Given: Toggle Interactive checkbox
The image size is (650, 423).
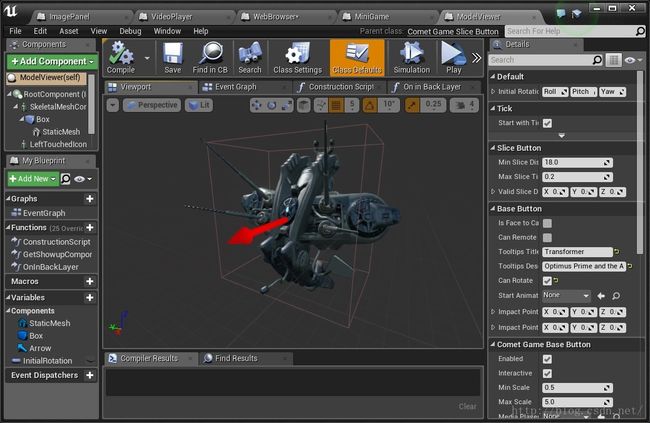Looking at the screenshot, I should pyautogui.click(x=547, y=374).
